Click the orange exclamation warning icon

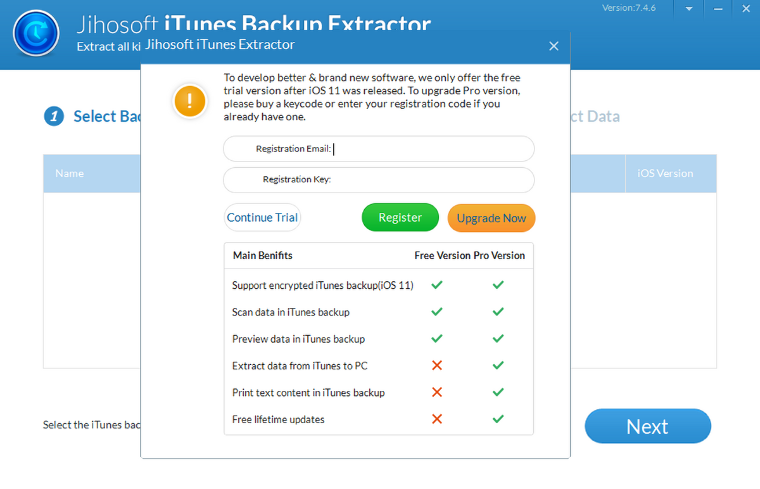click(x=190, y=101)
